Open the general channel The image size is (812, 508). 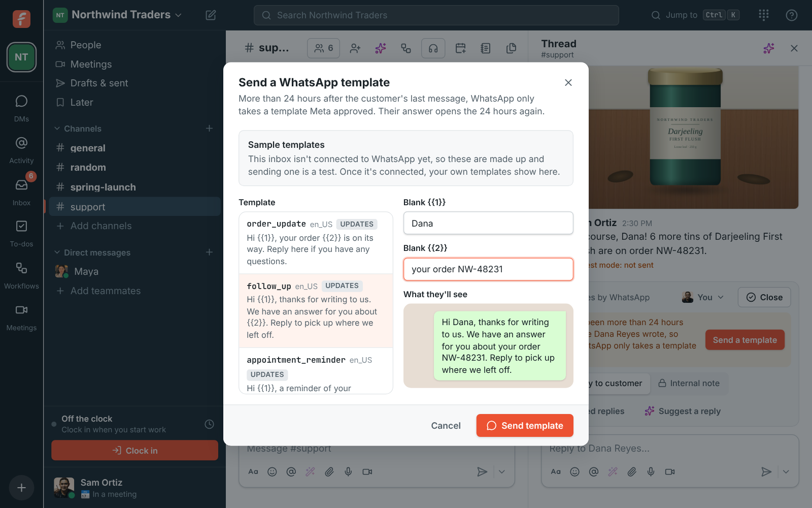135,148
